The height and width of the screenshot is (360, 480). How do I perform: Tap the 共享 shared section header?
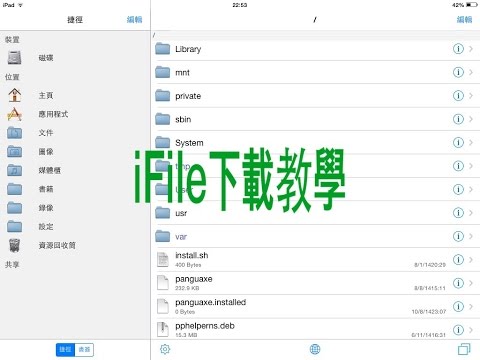tap(12, 265)
